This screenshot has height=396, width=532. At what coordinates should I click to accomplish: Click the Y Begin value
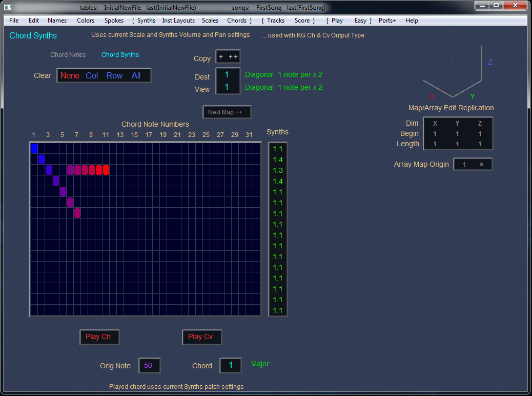[x=457, y=134]
